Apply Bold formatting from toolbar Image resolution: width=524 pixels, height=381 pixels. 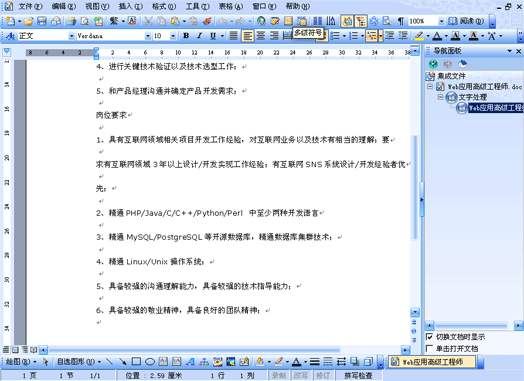186,35
